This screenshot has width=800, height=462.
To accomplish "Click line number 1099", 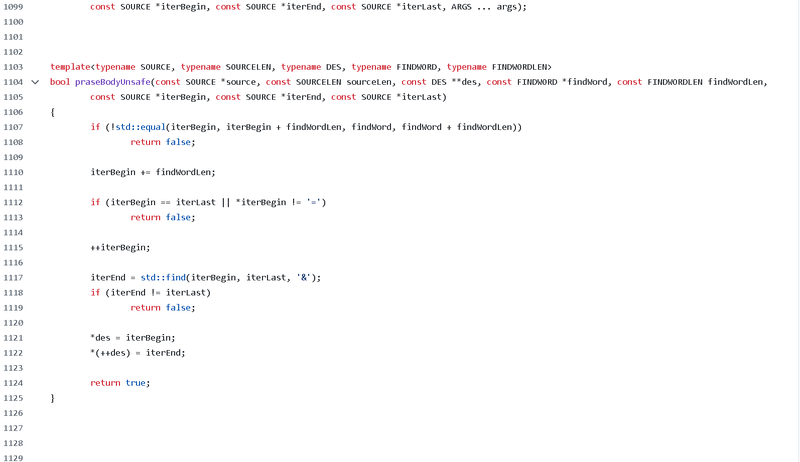I will 13,7.
